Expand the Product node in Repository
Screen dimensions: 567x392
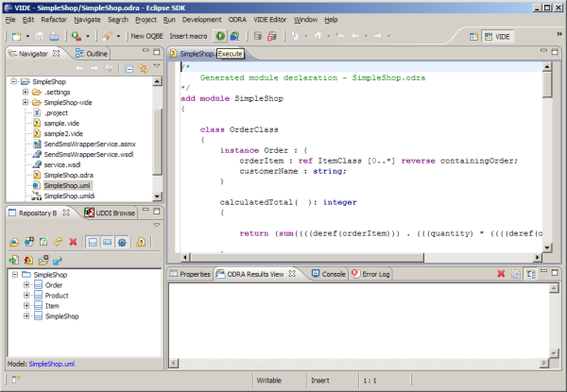[x=26, y=295]
